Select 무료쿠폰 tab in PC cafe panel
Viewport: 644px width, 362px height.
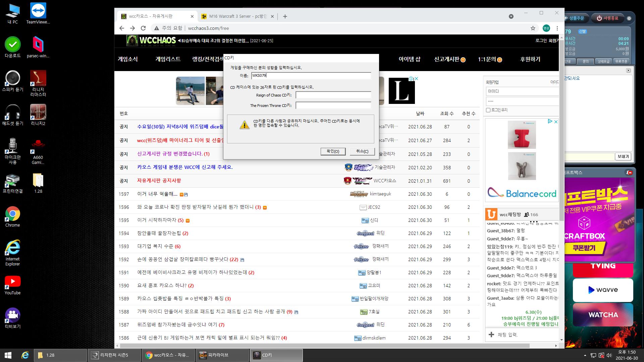[621, 61]
